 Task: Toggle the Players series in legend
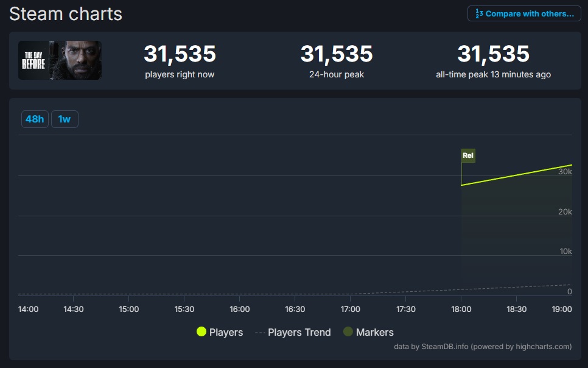226,332
